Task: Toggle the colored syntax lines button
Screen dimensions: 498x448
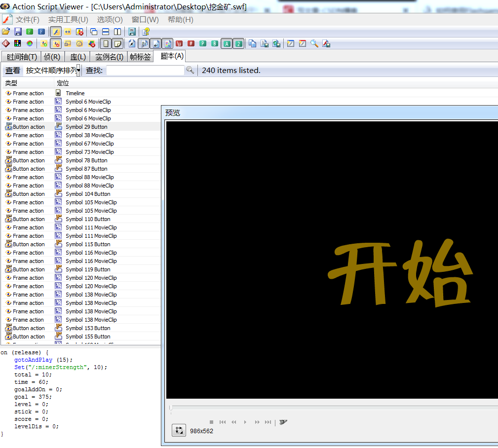Action: pyautogui.click(x=168, y=43)
